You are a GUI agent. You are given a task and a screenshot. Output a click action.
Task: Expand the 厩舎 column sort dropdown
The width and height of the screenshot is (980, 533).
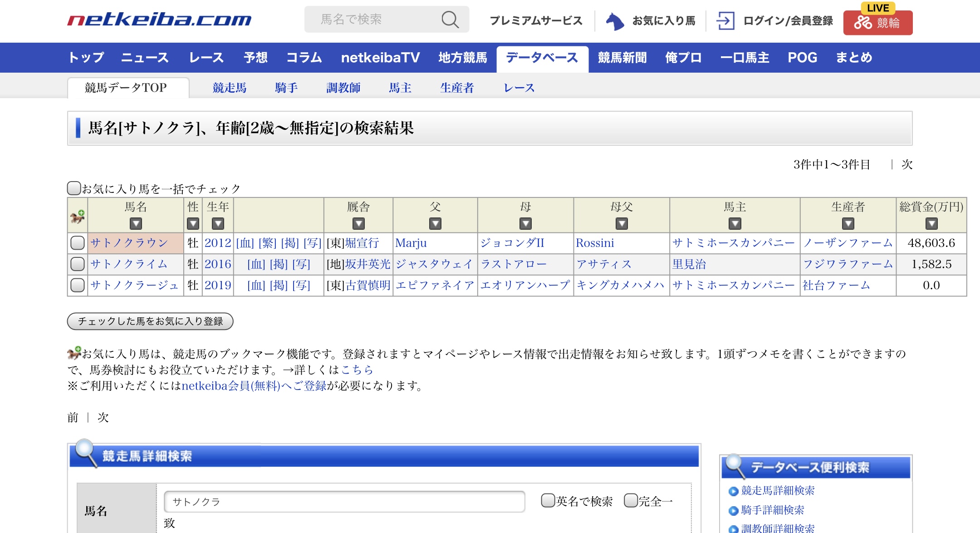coord(358,223)
